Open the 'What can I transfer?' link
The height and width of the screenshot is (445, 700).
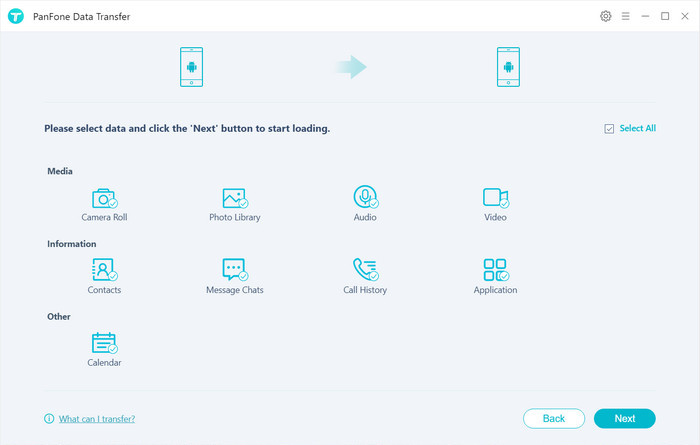97,419
